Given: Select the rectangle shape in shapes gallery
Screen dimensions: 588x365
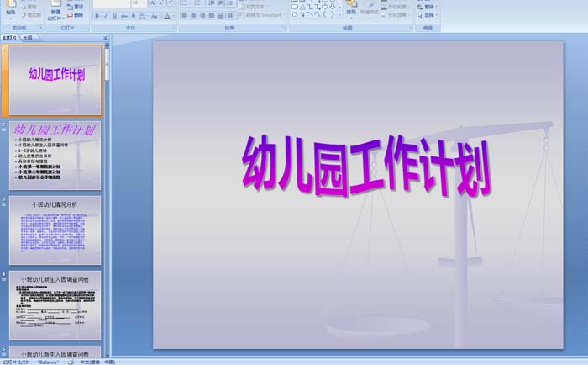Looking at the screenshot, I should pos(295,7).
